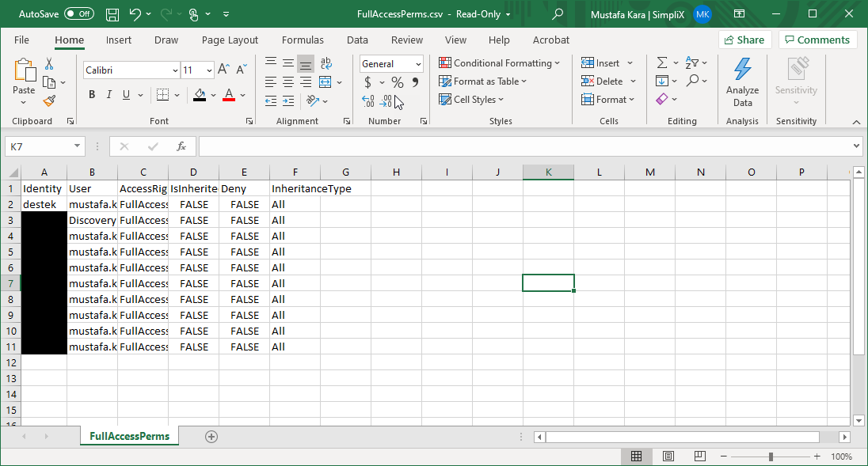The height and width of the screenshot is (466, 868).
Task: Open Analyze Data tool
Action: point(742,82)
